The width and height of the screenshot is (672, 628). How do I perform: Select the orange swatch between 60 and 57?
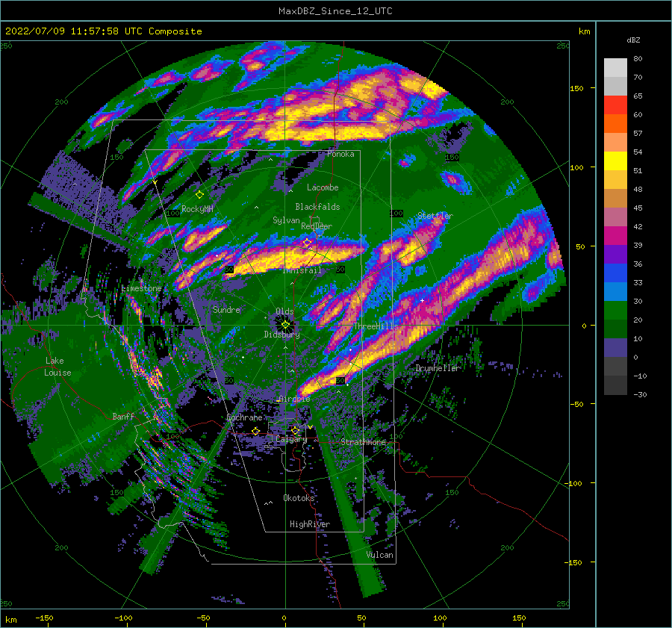(615, 124)
